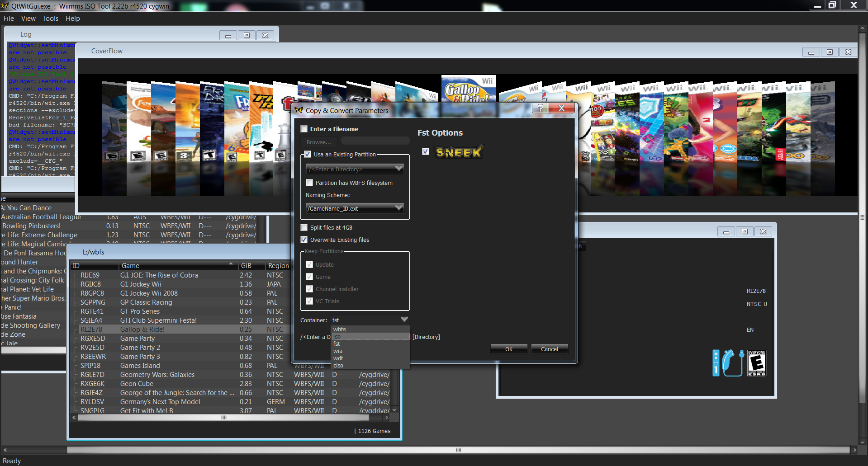Collapse the Container dropdown arrow
Screen dimensions: 868x466
coord(404,320)
